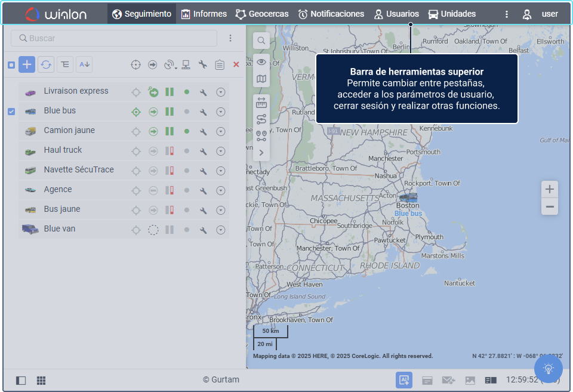
Task: Open the Seguimiento tab
Action: tap(141, 14)
